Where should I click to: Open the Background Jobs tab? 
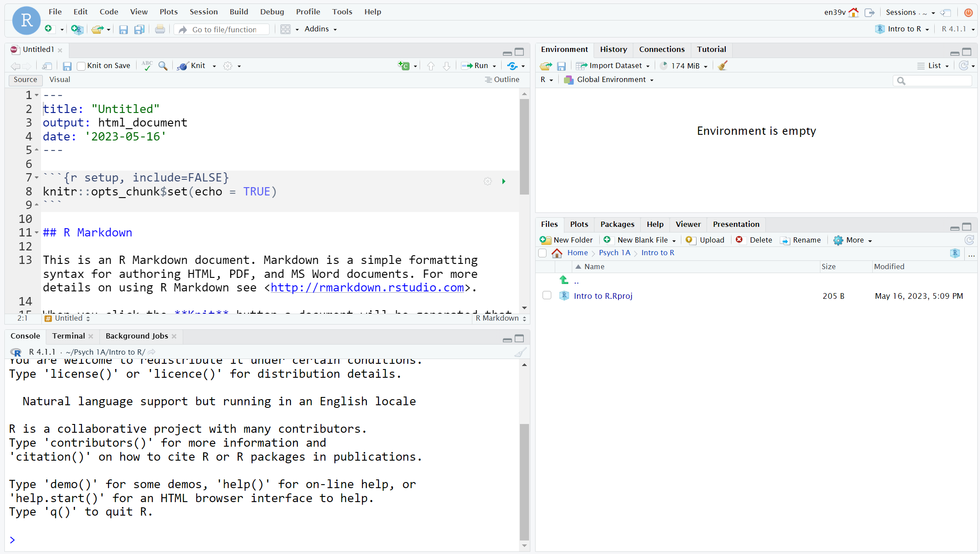[x=137, y=336]
